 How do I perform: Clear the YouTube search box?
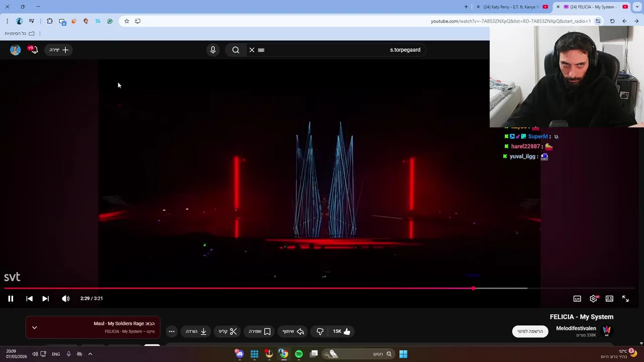tap(252, 50)
